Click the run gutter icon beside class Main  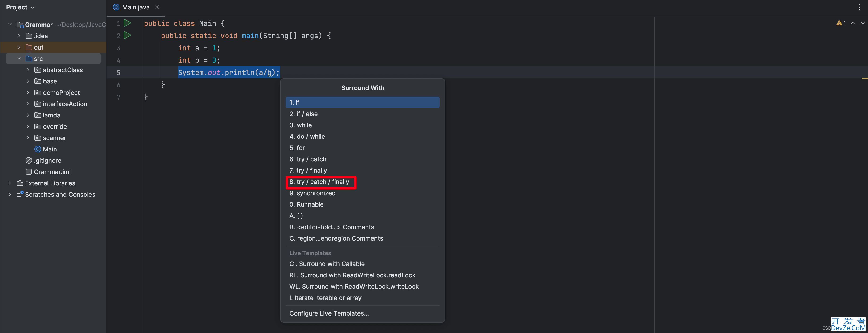(x=127, y=23)
